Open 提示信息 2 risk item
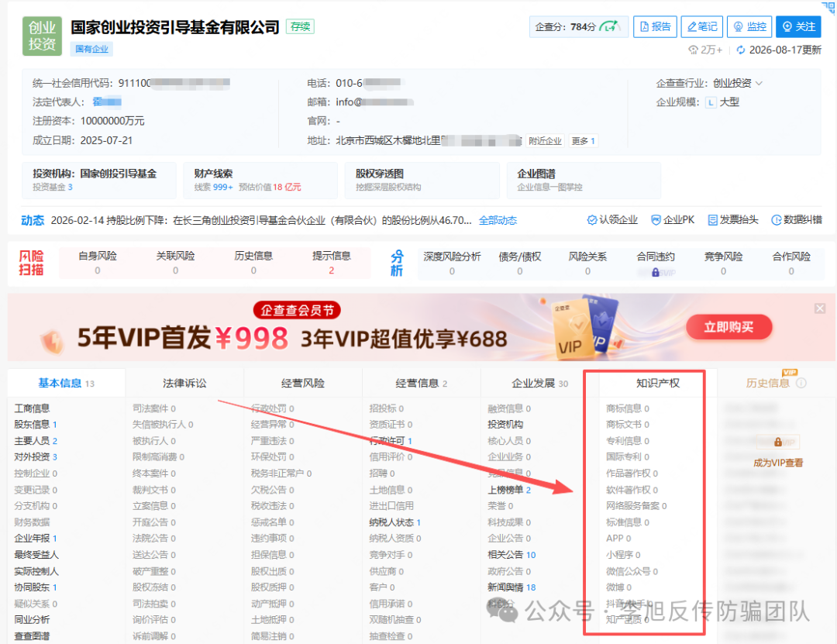The image size is (837, 644). click(x=332, y=263)
